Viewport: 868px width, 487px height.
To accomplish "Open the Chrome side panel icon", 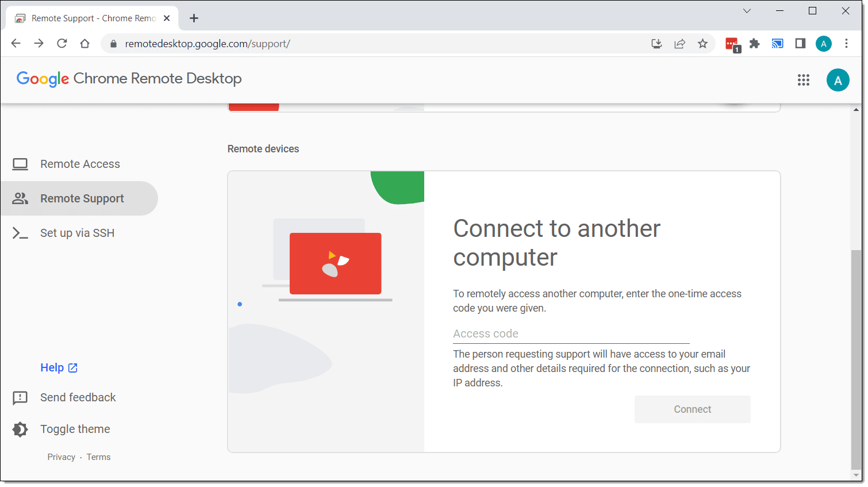I will click(800, 44).
